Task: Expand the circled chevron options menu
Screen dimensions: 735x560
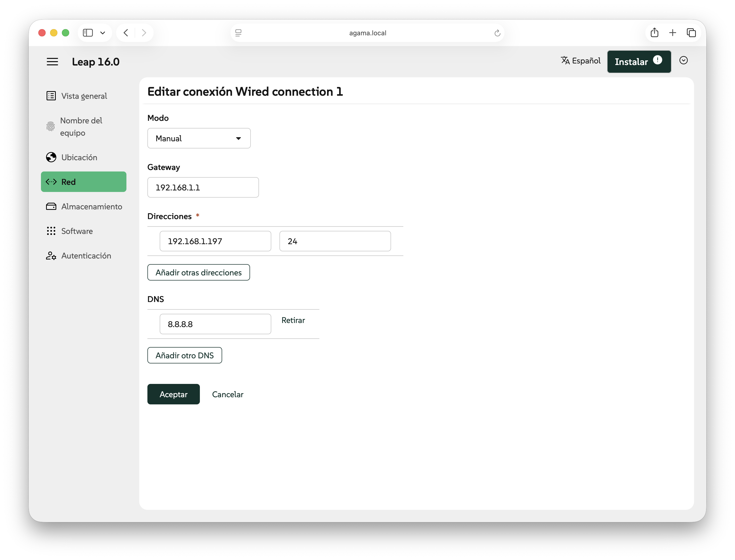Action: coord(683,61)
